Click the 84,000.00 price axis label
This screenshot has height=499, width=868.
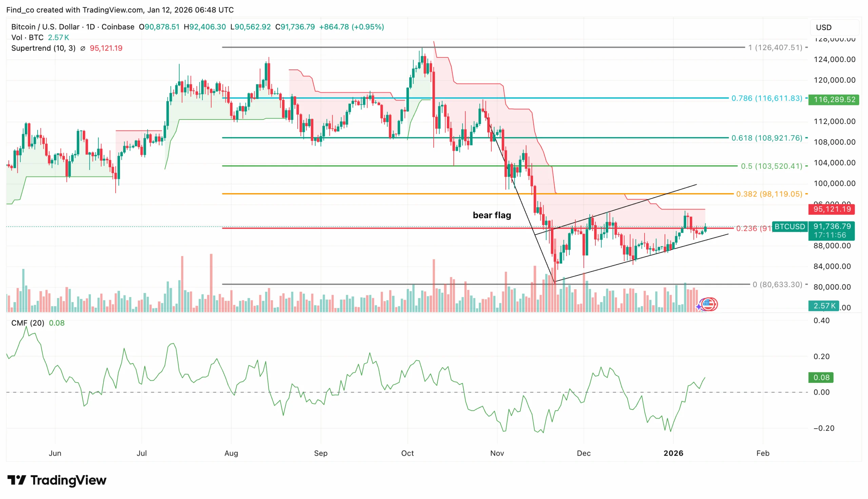pos(832,266)
